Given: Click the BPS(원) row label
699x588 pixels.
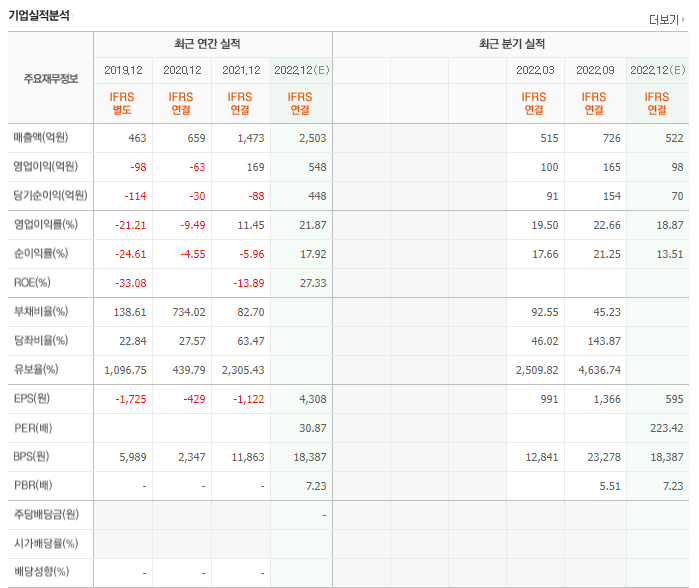Looking at the screenshot, I should coord(31,456).
